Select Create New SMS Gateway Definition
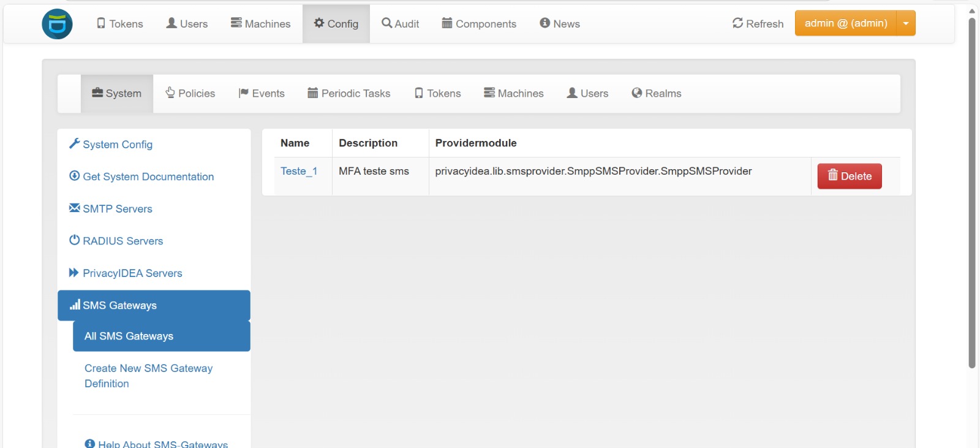The image size is (980, 448). click(x=148, y=376)
